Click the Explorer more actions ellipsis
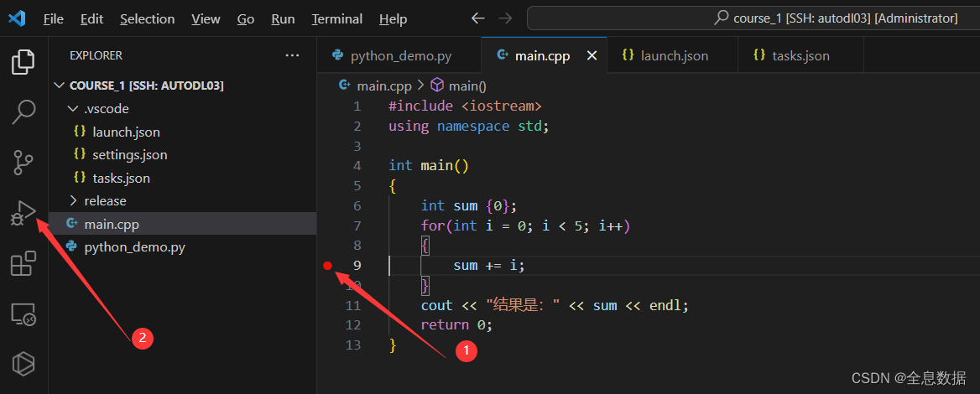The width and height of the screenshot is (980, 394). click(x=292, y=55)
